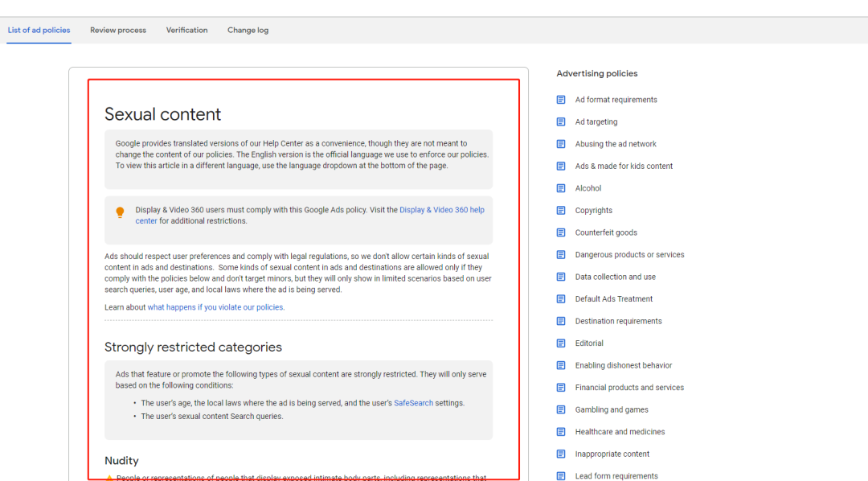Click the document icon beside Data collection and use
Screen dimensions: 868x481
coord(561,277)
